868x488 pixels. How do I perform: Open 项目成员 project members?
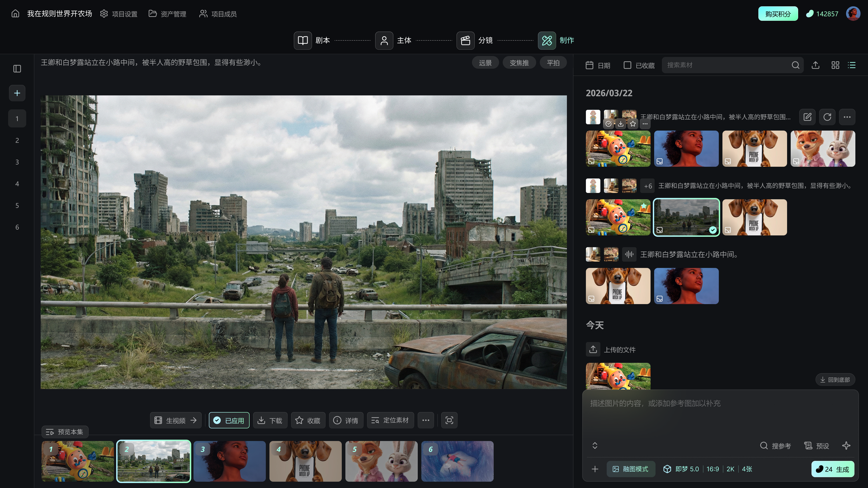(218, 14)
